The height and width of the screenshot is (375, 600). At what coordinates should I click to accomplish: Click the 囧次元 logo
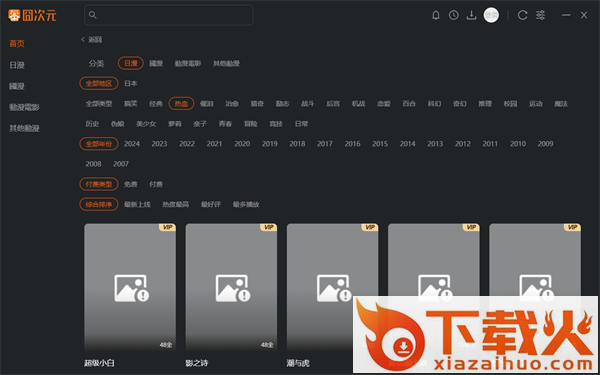point(33,16)
